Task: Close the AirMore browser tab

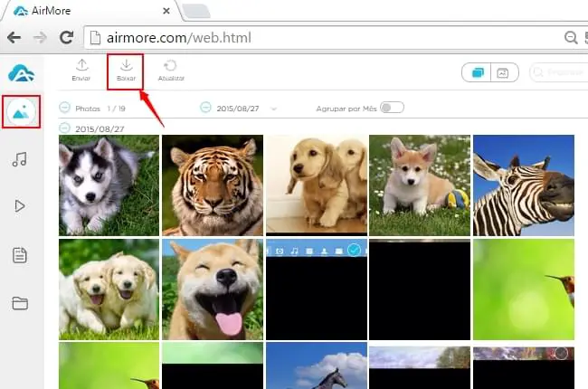Action: coord(166,11)
